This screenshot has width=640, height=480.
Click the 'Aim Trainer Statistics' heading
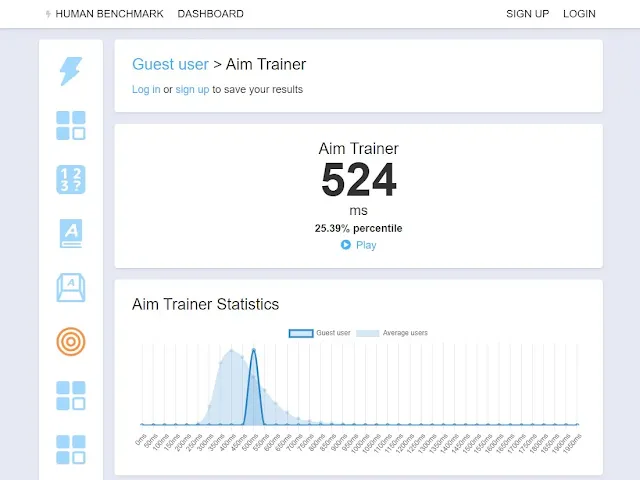click(x=205, y=304)
